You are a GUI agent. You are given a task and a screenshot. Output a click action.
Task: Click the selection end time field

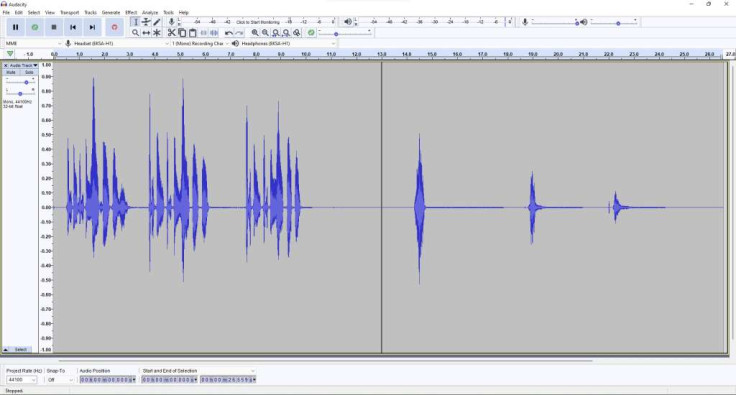click(x=228, y=380)
